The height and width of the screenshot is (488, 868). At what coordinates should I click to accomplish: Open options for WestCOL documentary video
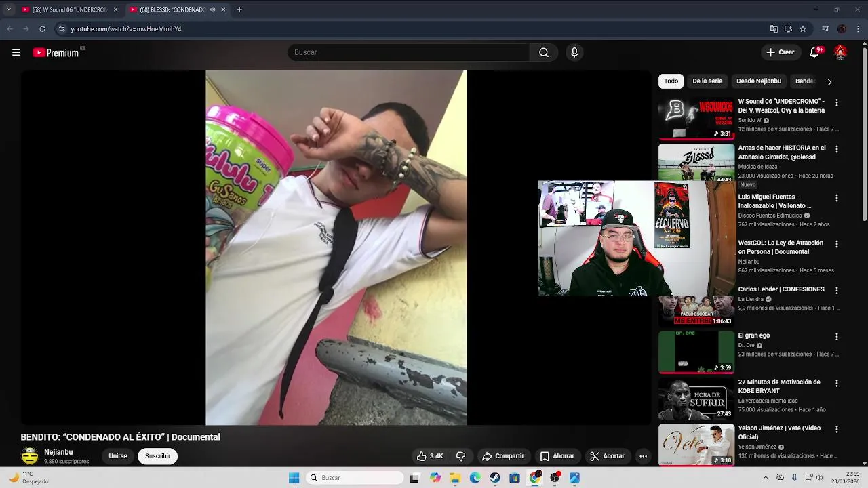[836, 244]
